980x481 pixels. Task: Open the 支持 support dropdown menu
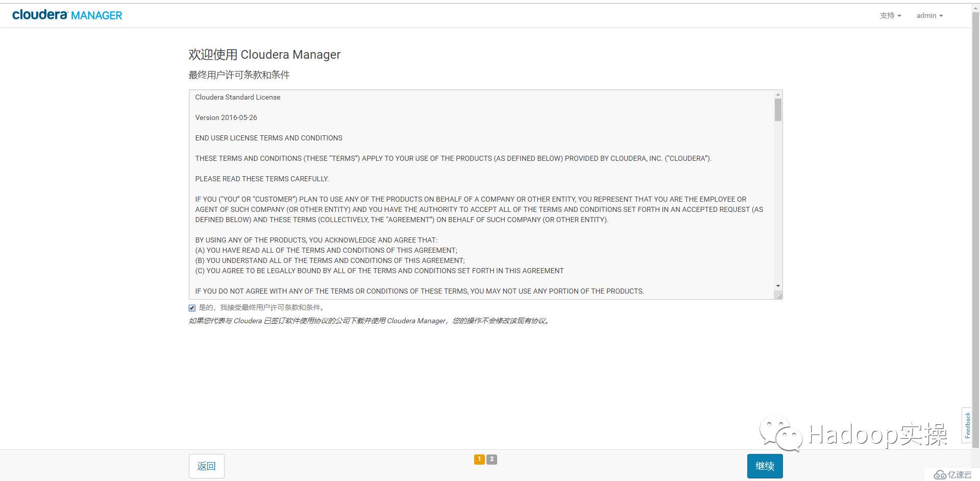pyautogui.click(x=890, y=16)
